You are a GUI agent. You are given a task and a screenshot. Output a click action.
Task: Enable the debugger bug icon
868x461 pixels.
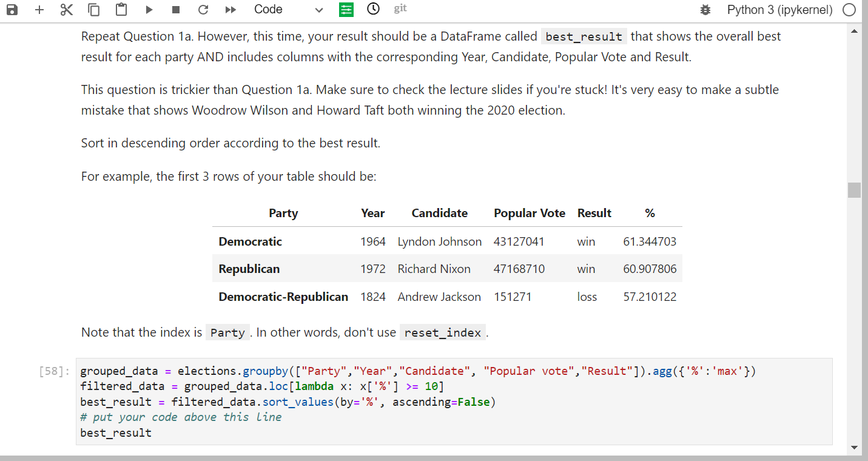[705, 10]
